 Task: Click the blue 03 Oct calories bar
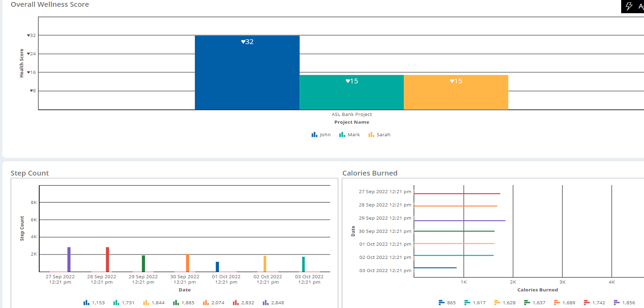coord(435,267)
